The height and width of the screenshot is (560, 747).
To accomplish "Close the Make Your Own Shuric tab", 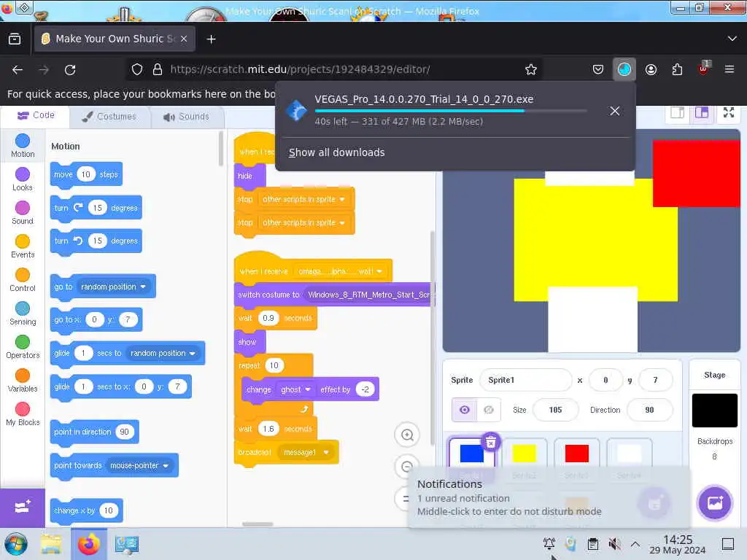I will point(184,39).
